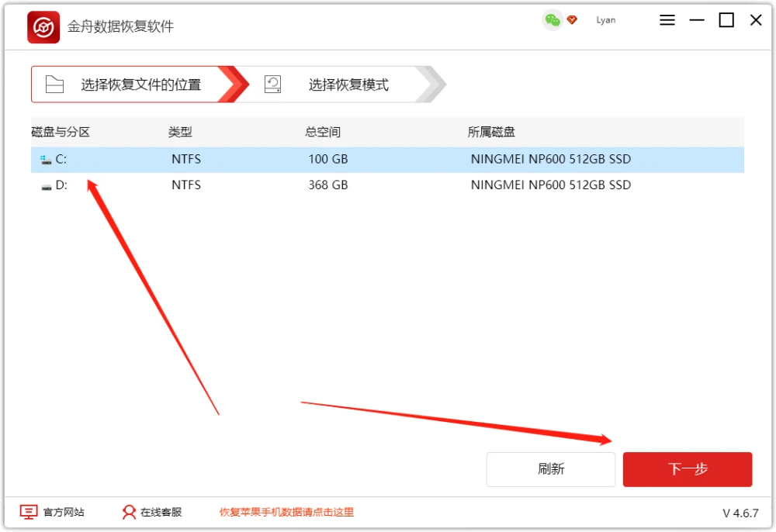The width and height of the screenshot is (776, 532).
Task: Minimize the recovery software window
Action: (697, 20)
